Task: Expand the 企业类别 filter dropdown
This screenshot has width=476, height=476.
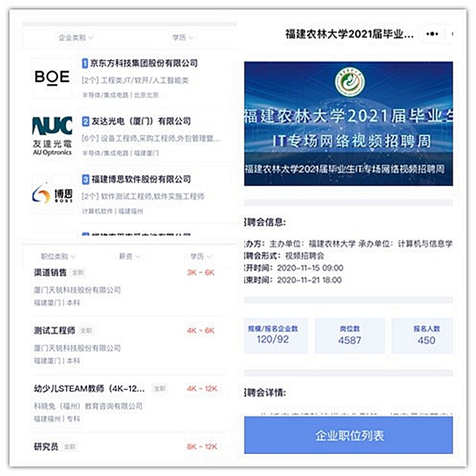Action: click(x=76, y=37)
